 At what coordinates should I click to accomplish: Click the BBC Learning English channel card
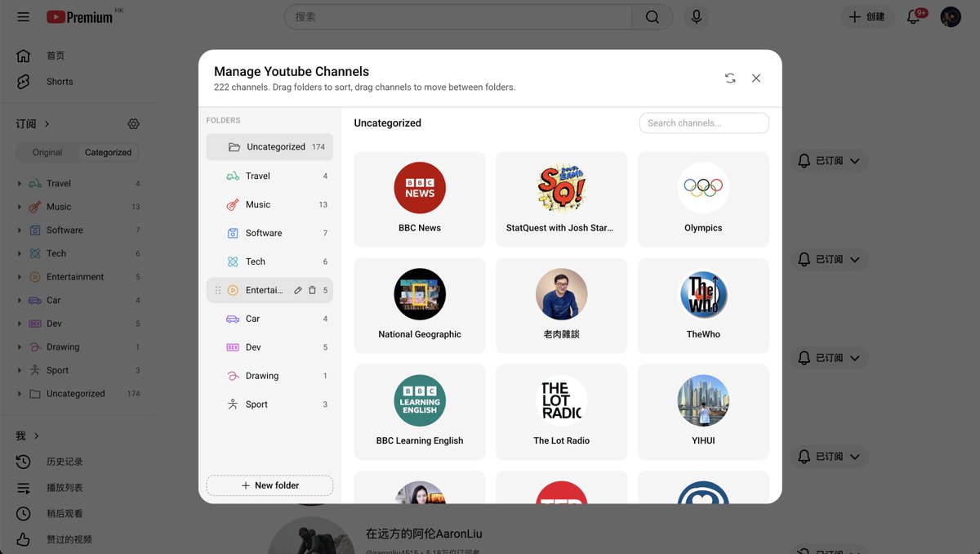pyautogui.click(x=420, y=412)
